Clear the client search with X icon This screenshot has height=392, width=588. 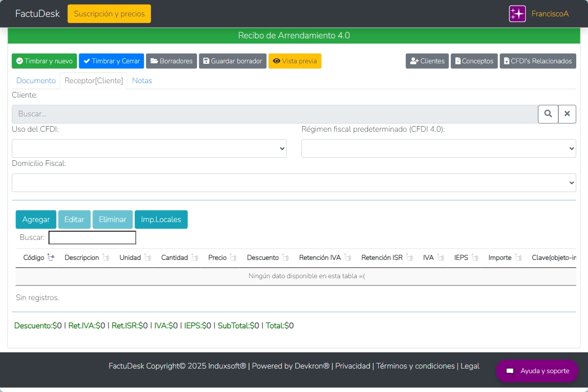click(567, 114)
